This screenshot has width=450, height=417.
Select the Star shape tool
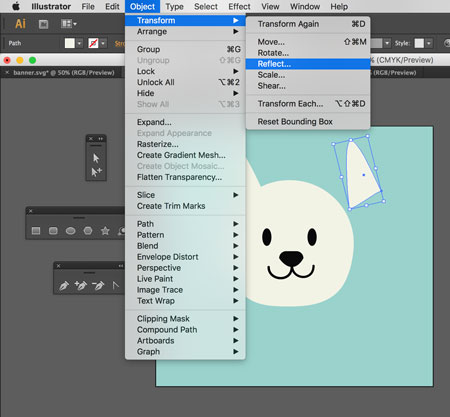coord(105,231)
